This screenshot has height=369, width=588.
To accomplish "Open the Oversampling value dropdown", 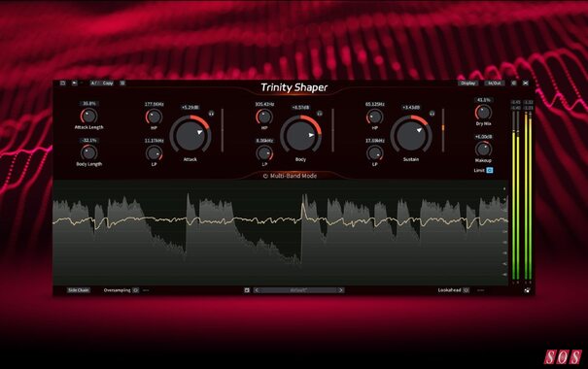I will coord(146,290).
